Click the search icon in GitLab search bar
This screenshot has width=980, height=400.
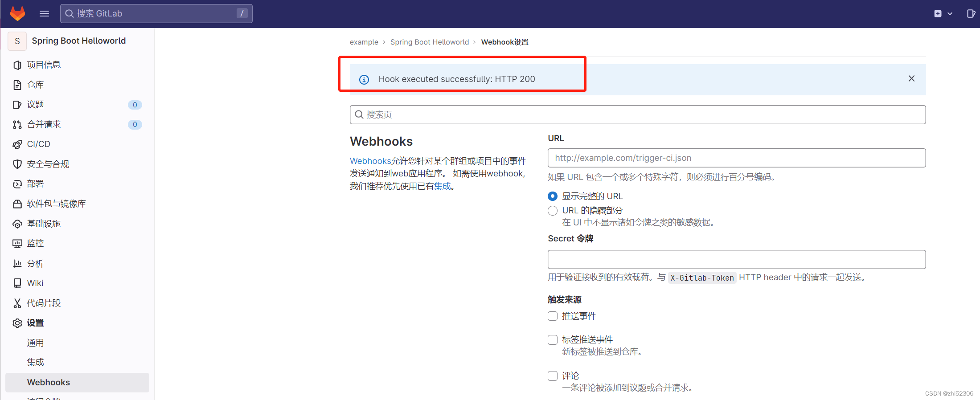click(x=70, y=13)
